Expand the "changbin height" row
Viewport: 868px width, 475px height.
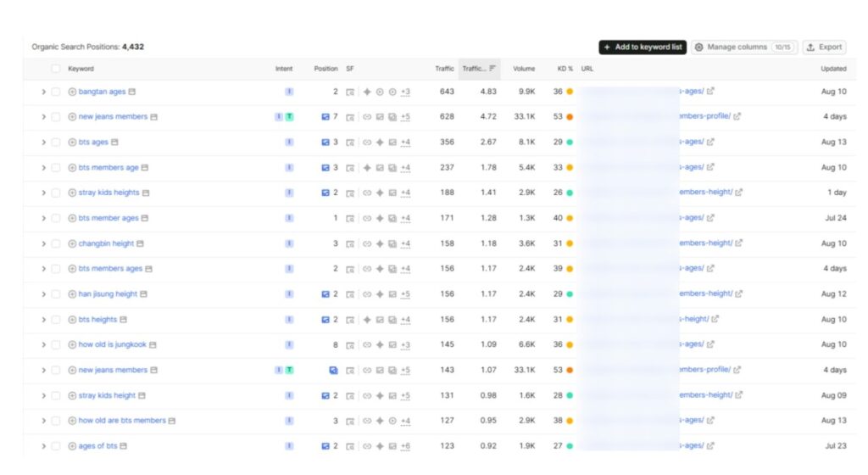[44, 243]
